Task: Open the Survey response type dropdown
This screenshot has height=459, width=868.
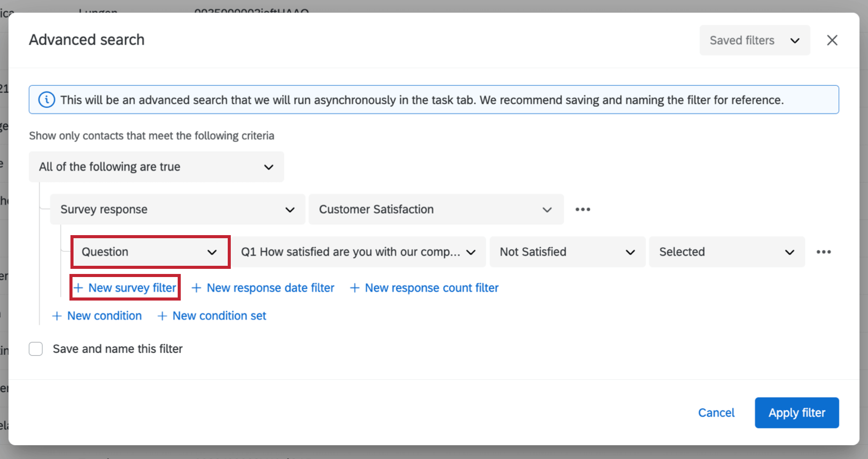Action: click(x=177, y=210)
